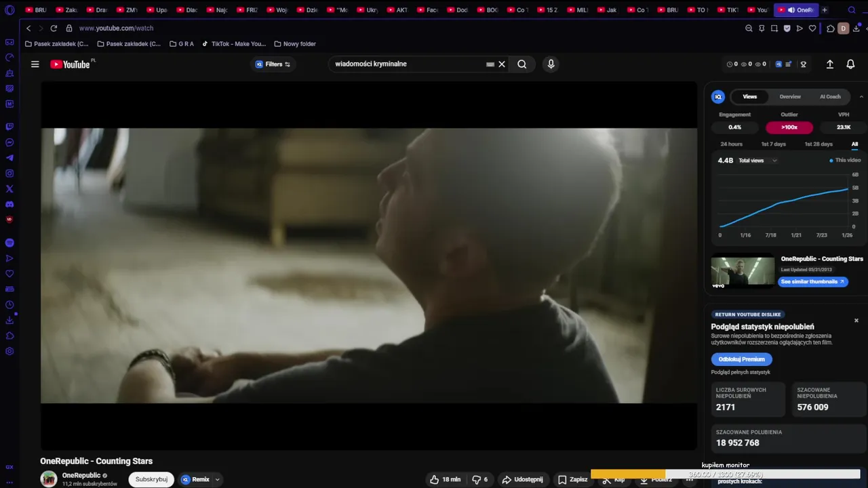Show All time views range
Image resolution: width=868 pixels, height=488 pixels.
click(854, 144)
